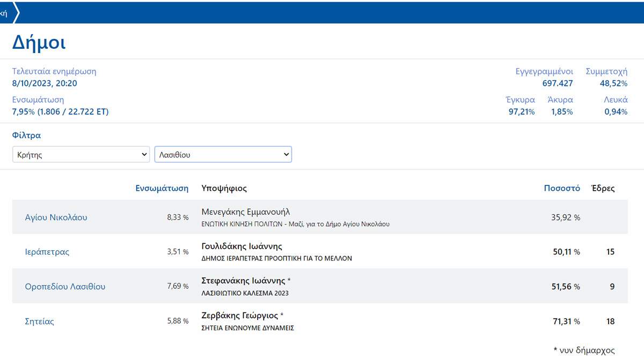Click the breadcrumb chevron arrow in blue bar
Viewport: 644px width, 358px height.
pyautogui.click(x=16, y=13)
